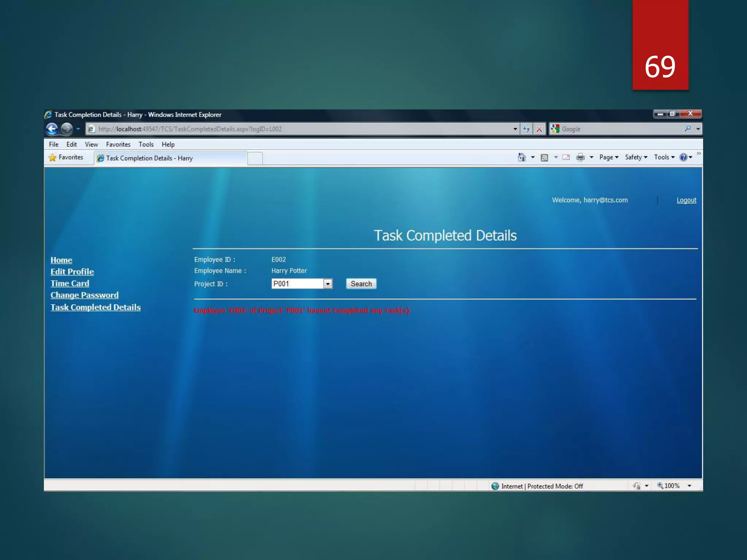Image resolution: width=747 pixels, height=560 pixels.
Task: Click the browser Back arrow button
Action: pos(52,129)
